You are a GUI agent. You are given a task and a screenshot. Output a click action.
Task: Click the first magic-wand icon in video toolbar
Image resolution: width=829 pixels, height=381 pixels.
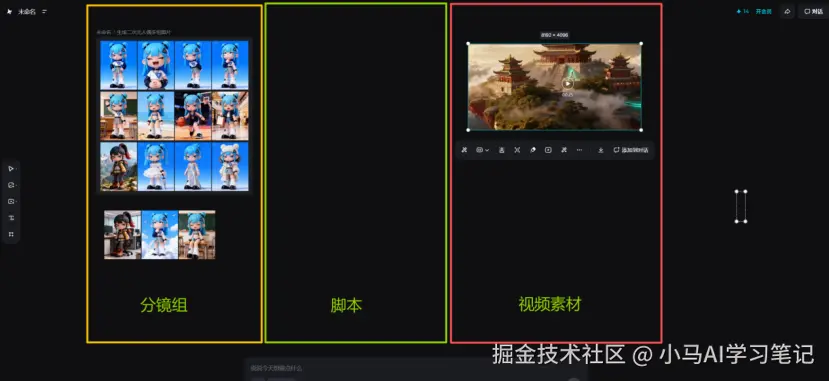[x=464, y=150]
